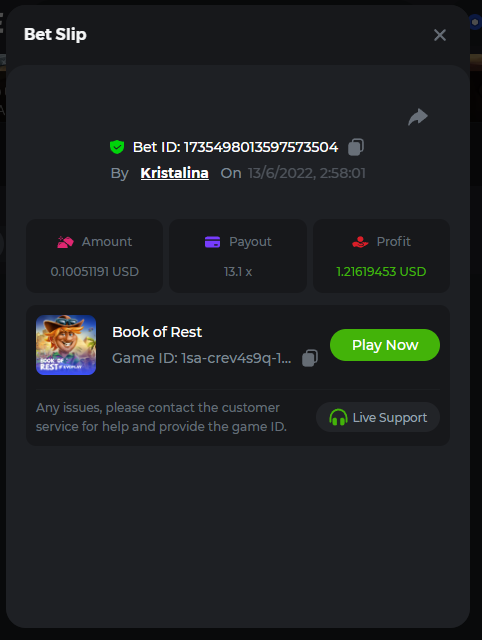The height and width of the screenshot is (640, 482).
Task: Select the Bet ID number text
Action: point(261,147)
